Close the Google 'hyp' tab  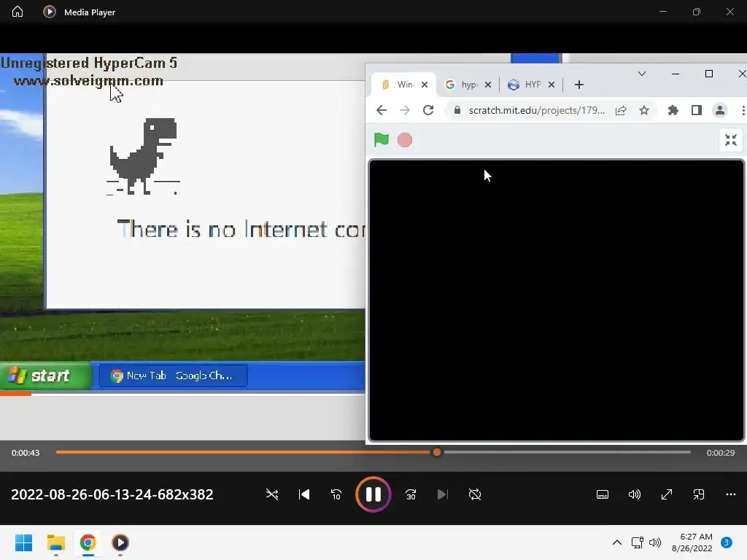[488, 85]
